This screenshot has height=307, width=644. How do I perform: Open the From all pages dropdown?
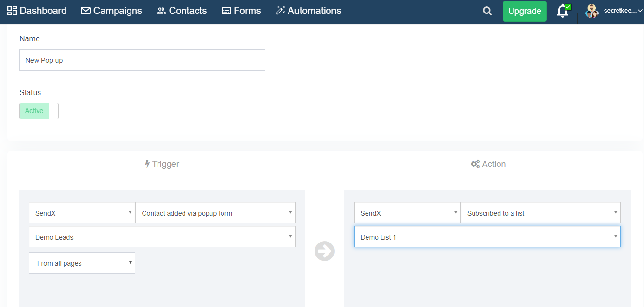(x=82, y=263)
